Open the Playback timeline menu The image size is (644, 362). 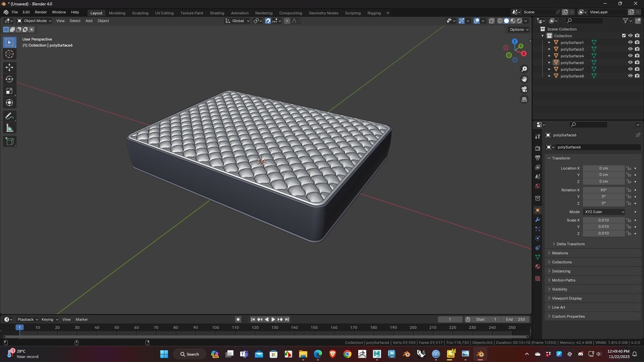click(28, 319)
